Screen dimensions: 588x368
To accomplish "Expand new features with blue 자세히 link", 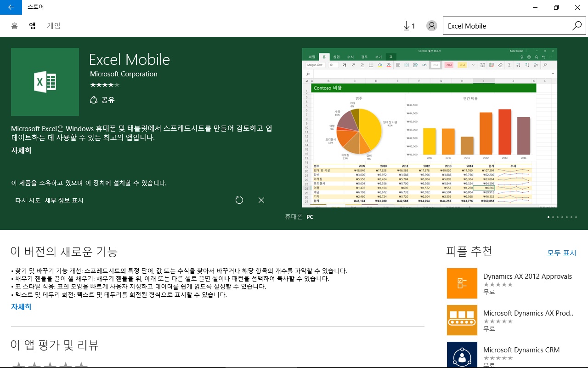I will point(21,307).
